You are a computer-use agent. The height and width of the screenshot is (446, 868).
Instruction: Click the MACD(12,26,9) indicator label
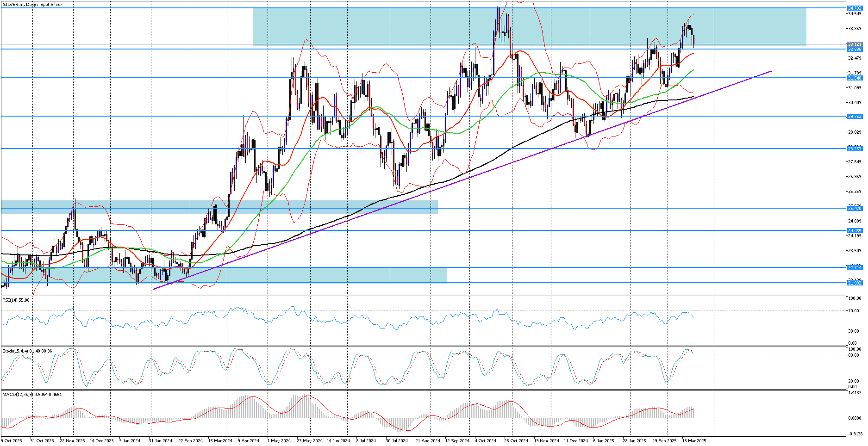click(x=32, y=394)
